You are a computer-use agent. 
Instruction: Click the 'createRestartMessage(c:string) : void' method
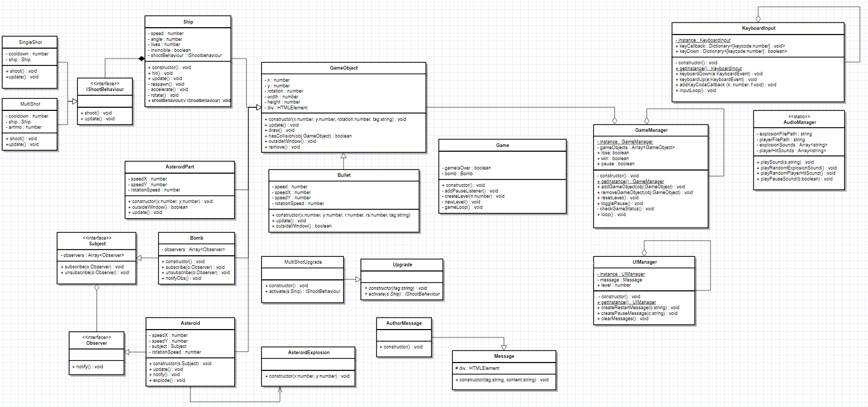638,308
